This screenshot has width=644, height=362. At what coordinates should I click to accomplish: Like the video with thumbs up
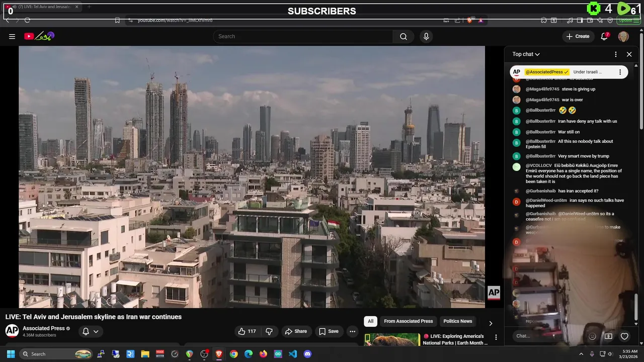click(x=247, y=331)
